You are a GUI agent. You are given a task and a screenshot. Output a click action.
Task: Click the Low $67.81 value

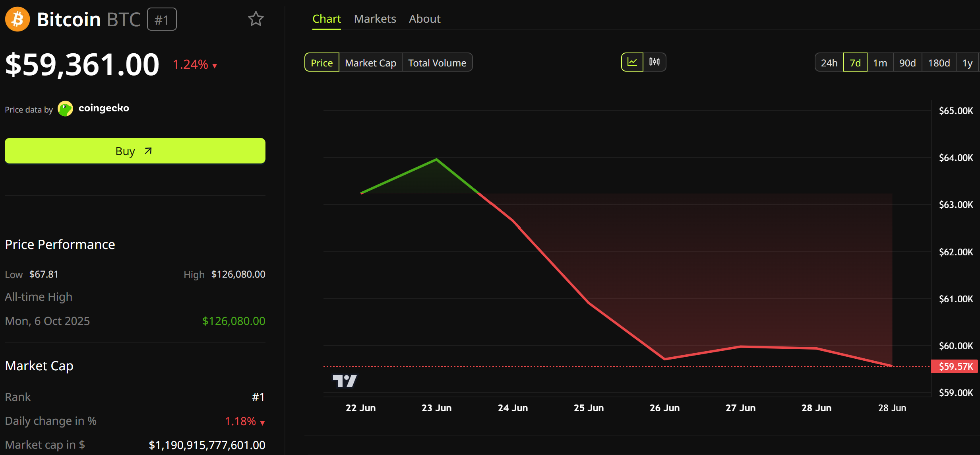(x=44, y=274)
